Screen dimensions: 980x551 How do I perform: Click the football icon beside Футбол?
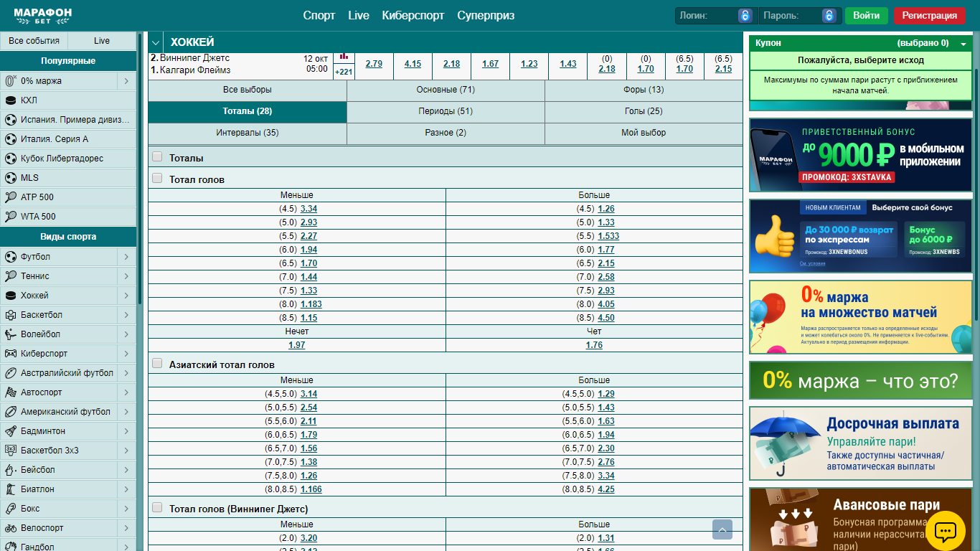pyautogui.click(x=11, y=257)
